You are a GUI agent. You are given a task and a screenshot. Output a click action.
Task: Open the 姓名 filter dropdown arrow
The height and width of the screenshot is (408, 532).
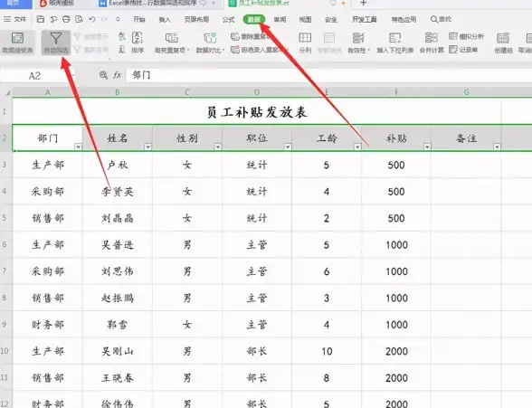(x=148, y=147)
